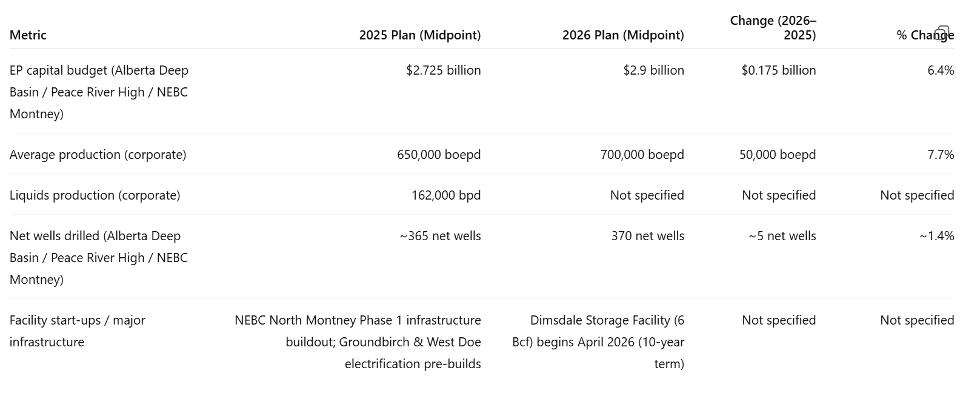Click the $0.175 billion change value

click(x=779, y=70)
